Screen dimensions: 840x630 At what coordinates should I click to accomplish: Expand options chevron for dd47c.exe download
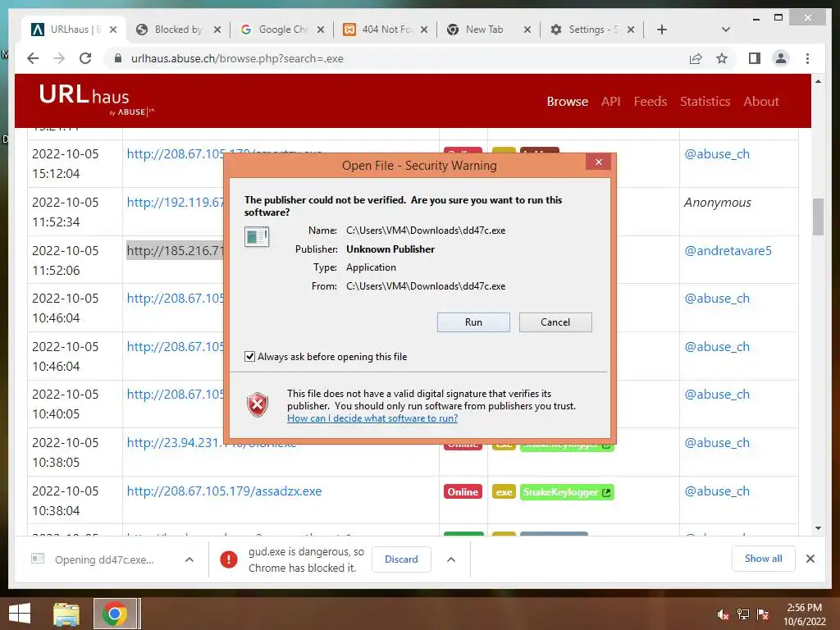tap(189, 559)
